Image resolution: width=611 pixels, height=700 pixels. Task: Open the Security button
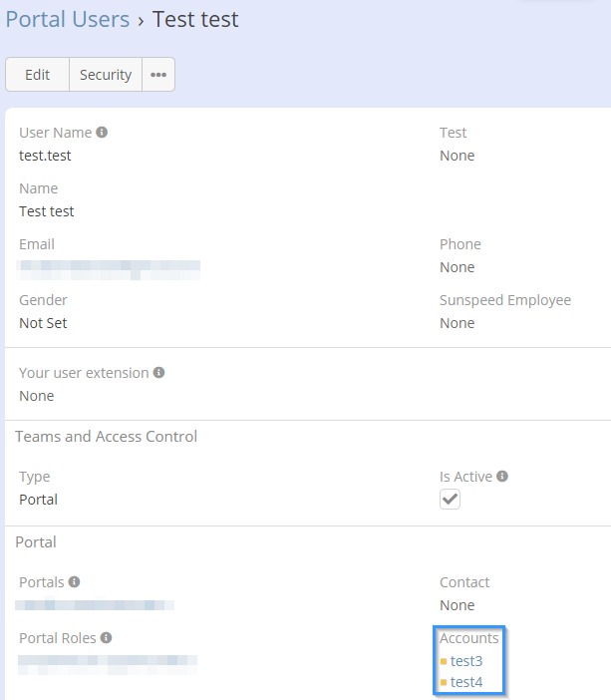106,75
